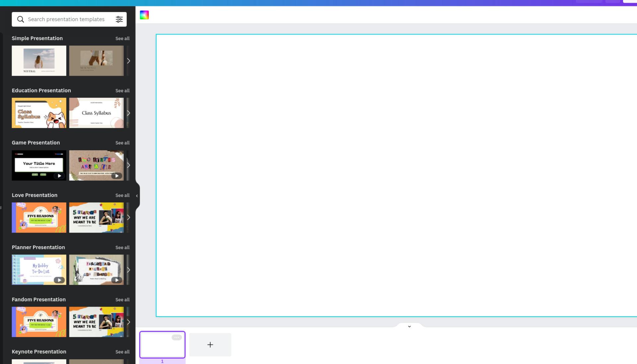Choose Love section Why We Are Meant template
The height and width of the screenshot is (364, 637).
click(96, 217)
